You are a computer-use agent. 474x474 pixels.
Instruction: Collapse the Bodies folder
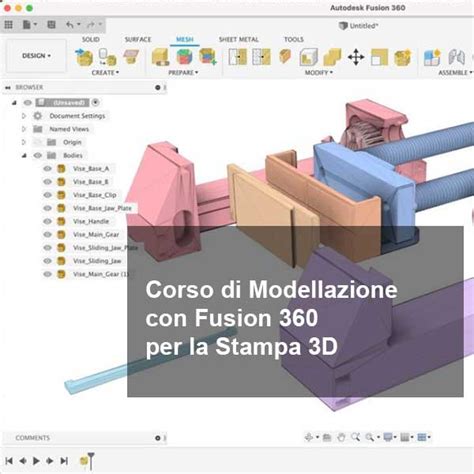point(24,155)
